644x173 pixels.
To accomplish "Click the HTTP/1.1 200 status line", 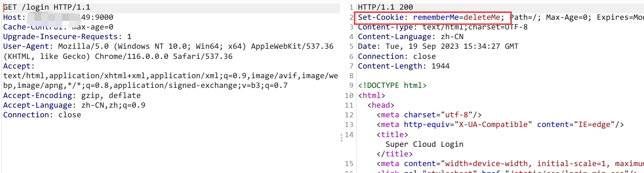I will pos(386,7).
